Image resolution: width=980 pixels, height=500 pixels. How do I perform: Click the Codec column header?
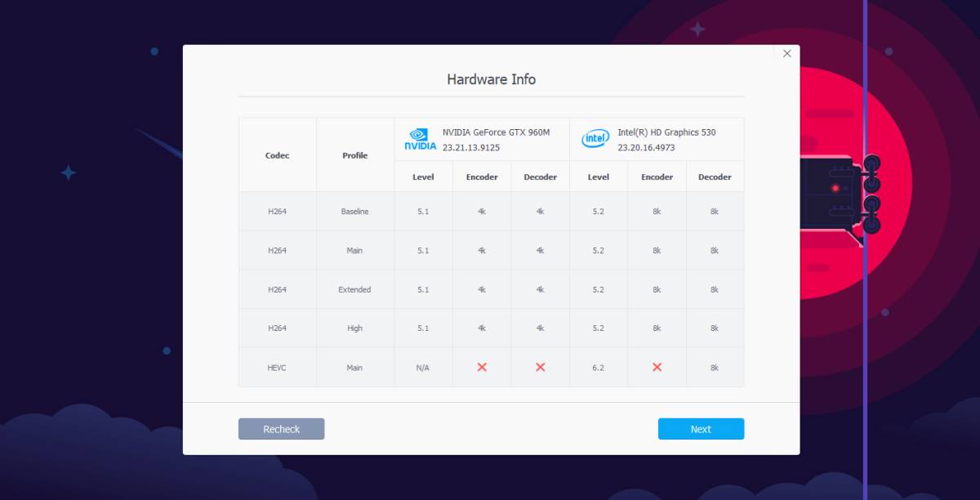(278, 155)
